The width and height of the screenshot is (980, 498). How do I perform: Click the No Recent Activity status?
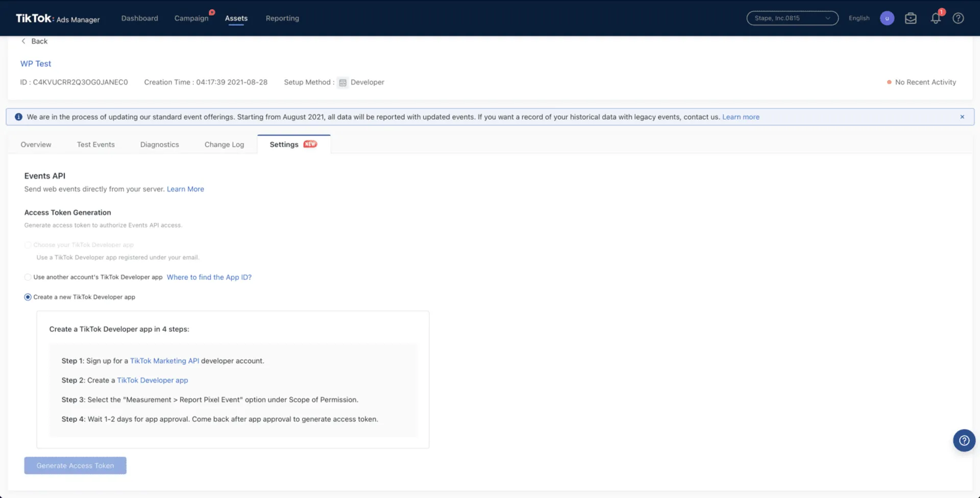tap(921, 82)
